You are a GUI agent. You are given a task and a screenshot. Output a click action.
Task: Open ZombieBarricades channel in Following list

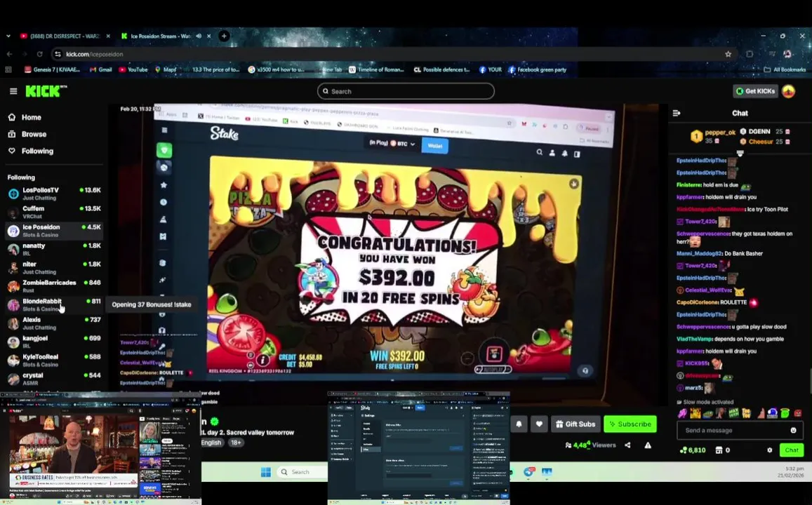[x=54, y=286]
